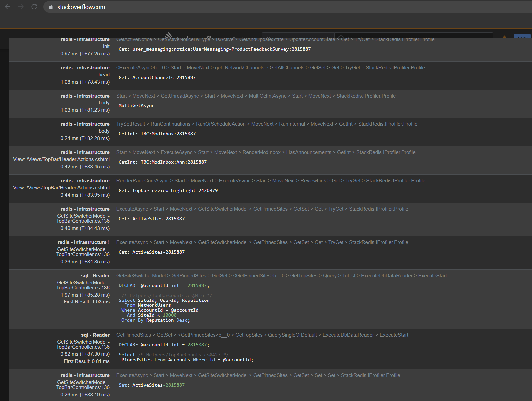Click the TopBarCounts.cs@416 SQL comment
This screenshot has height=401, width=532.
167,295
